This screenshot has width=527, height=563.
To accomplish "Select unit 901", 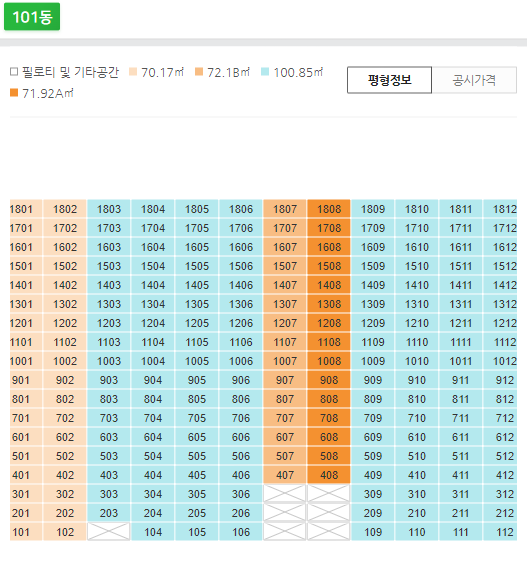I will [26, 380].
